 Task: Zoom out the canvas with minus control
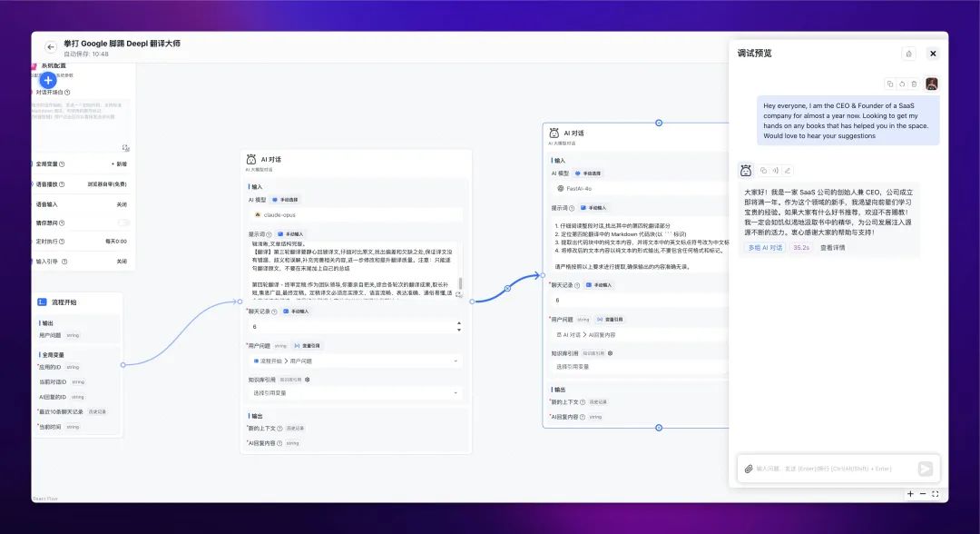click(x=923, y=494)
